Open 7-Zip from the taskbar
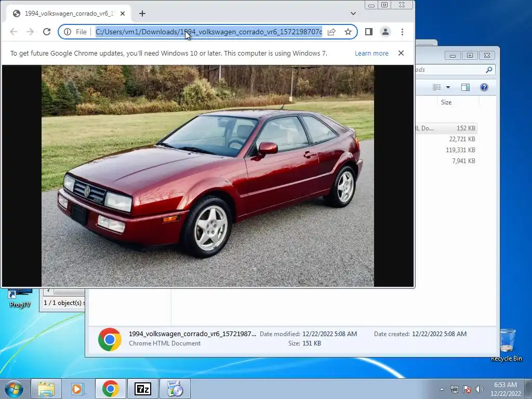532x399 pixels. point(142,389)
